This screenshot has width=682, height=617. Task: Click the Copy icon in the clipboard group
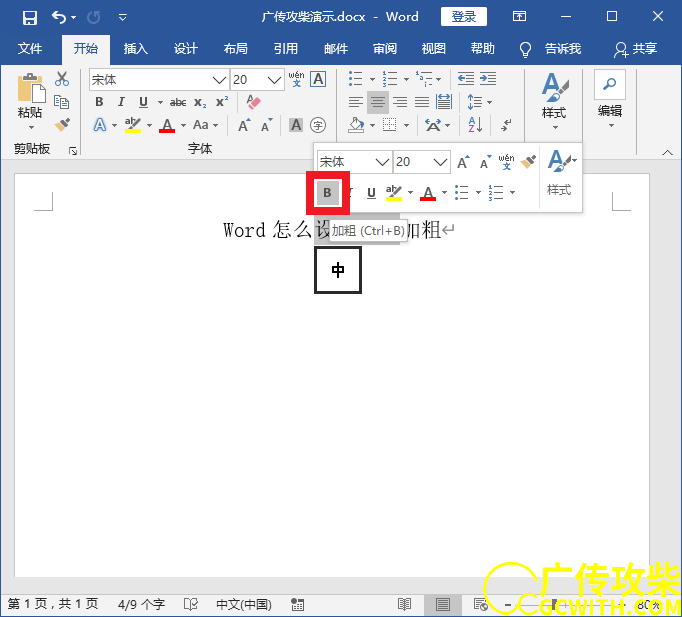[61, 102]
